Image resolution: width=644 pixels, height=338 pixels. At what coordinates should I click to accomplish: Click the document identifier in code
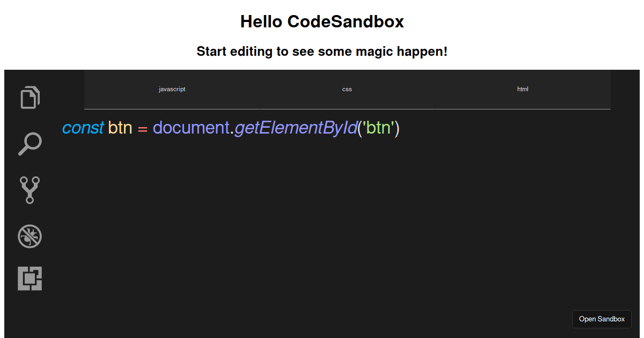191,128
